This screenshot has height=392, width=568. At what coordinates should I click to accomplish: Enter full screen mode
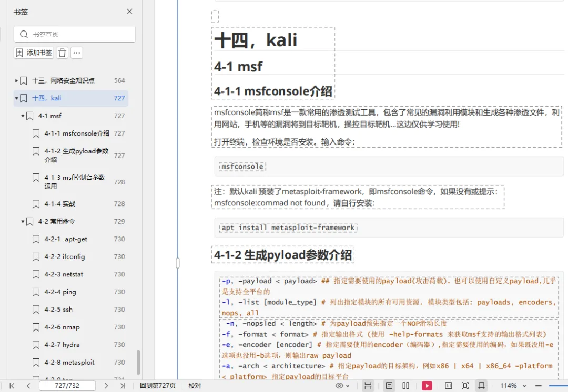point(465,386)
